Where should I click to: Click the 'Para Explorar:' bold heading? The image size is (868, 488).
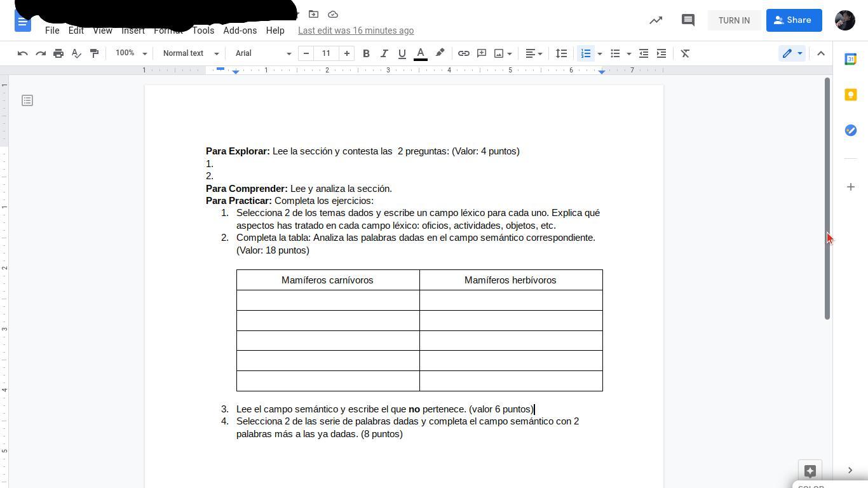(238, 151)
